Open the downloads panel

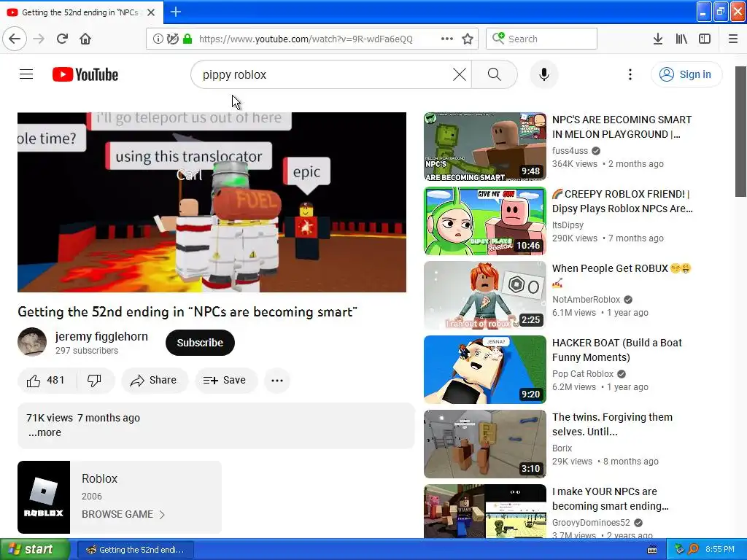point(657,39)
